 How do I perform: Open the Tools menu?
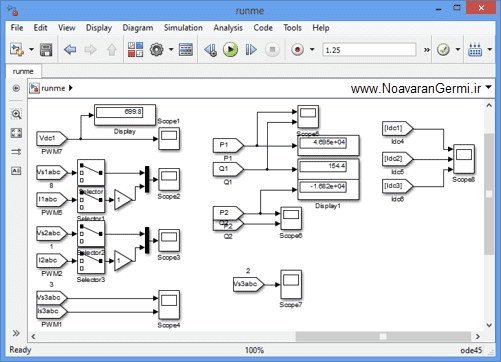292,28
